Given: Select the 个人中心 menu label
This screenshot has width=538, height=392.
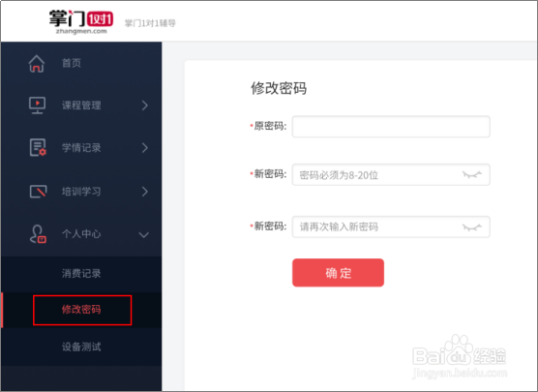Looking at the screenshot, I should pos(81,234).
